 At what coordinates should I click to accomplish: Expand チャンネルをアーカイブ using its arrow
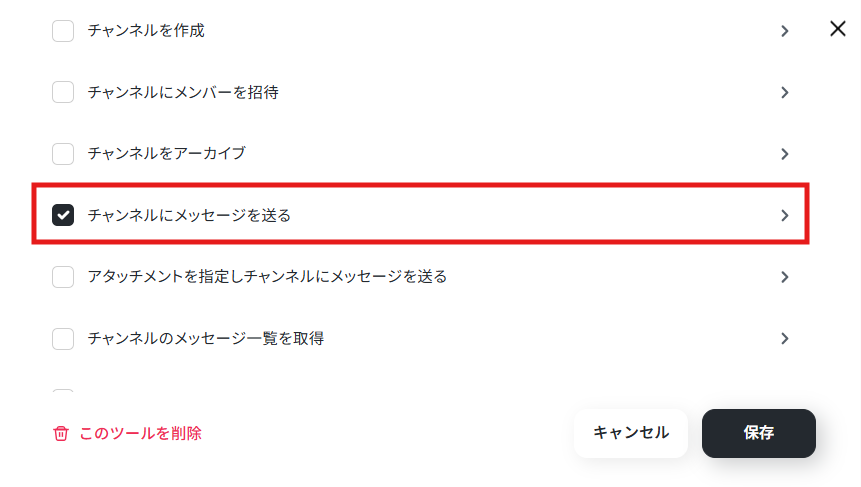pyautogui.click(x=785, y=154)
